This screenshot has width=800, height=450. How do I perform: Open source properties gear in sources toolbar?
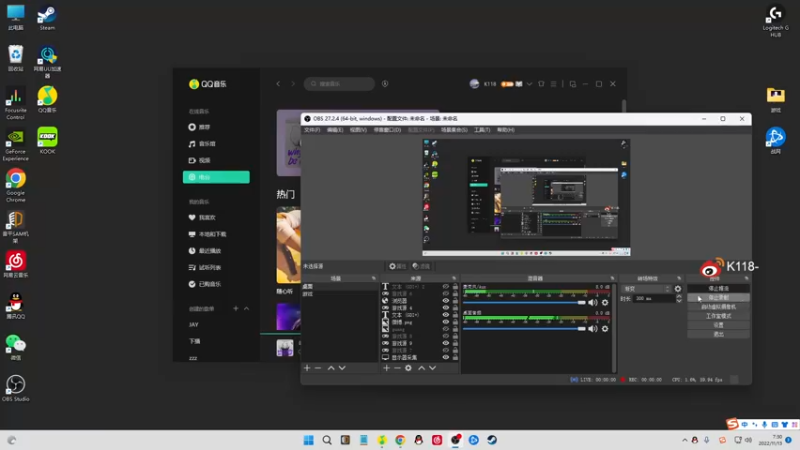click(408, 368)
